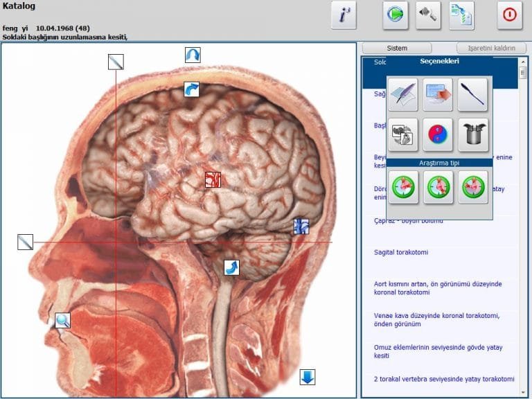
Task: Select the feather quill icon in Seçenekleri
Action: pyautogui.click(x=403, y=95)
